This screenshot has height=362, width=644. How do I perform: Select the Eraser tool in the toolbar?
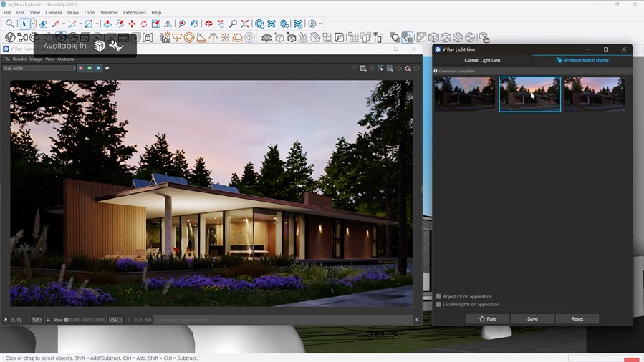(43, 24)
